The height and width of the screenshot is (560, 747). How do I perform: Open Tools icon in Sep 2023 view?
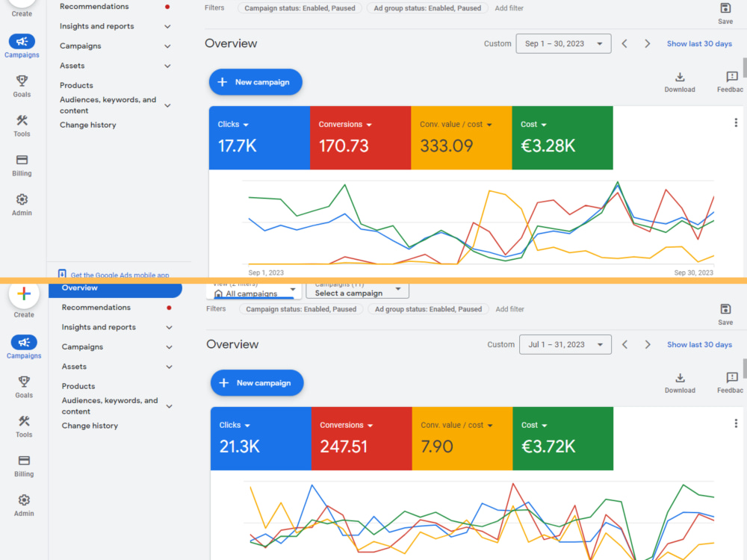[22, 120]
